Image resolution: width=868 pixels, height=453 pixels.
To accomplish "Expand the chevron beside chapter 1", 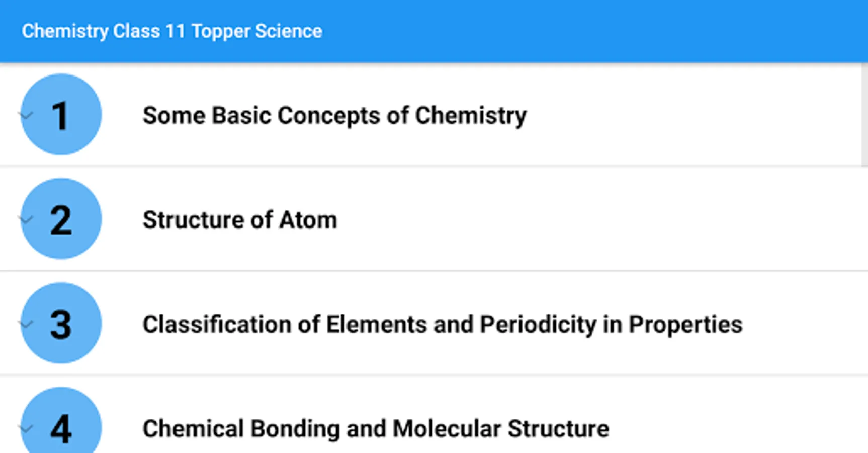I will [25, 115].
